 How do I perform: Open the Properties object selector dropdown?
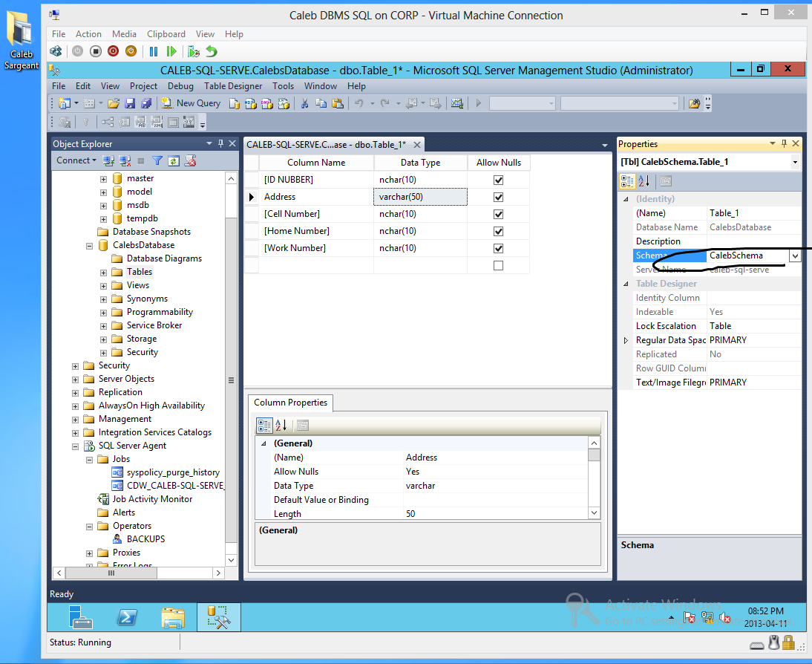[x=795, y=162]
